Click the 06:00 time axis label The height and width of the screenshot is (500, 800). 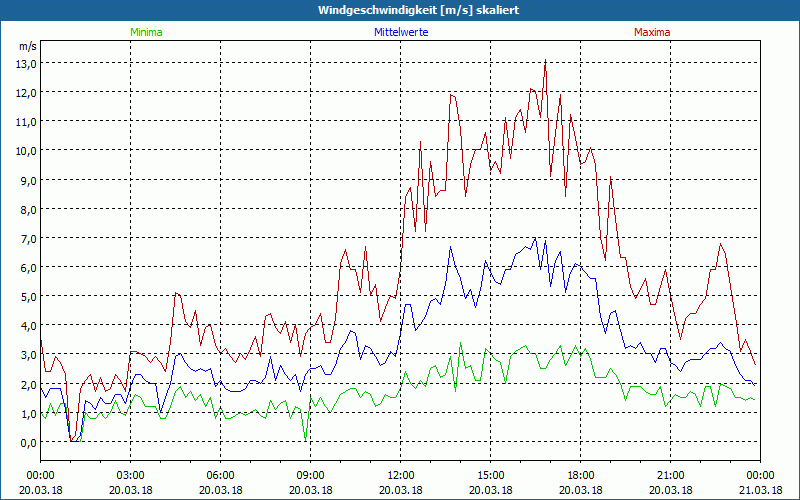220,475
